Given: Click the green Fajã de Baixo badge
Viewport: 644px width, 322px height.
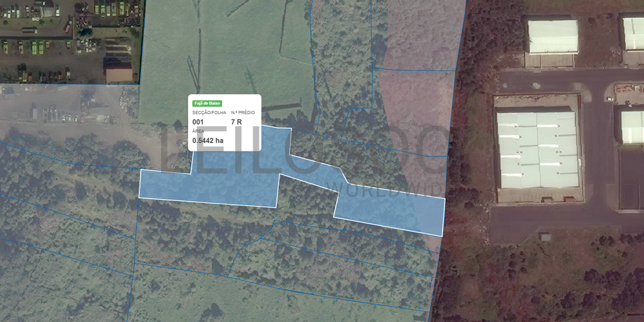Looking at the screenshot, I should 207,103.
